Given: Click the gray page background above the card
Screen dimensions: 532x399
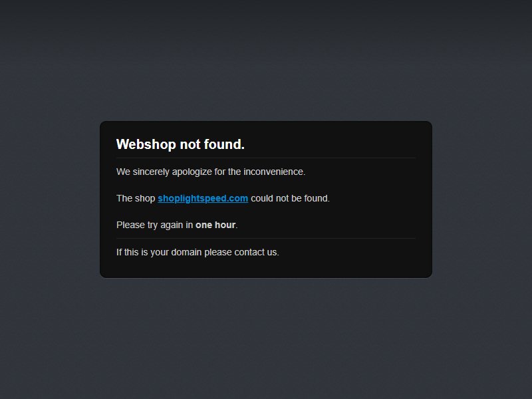Looking at the screenshot, I should click(266, 61).
